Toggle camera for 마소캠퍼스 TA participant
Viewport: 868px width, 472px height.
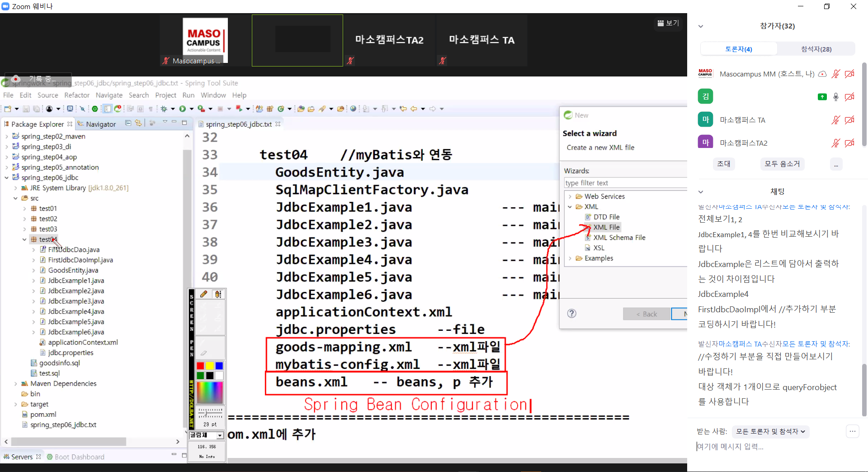click(x=849, y=120)
